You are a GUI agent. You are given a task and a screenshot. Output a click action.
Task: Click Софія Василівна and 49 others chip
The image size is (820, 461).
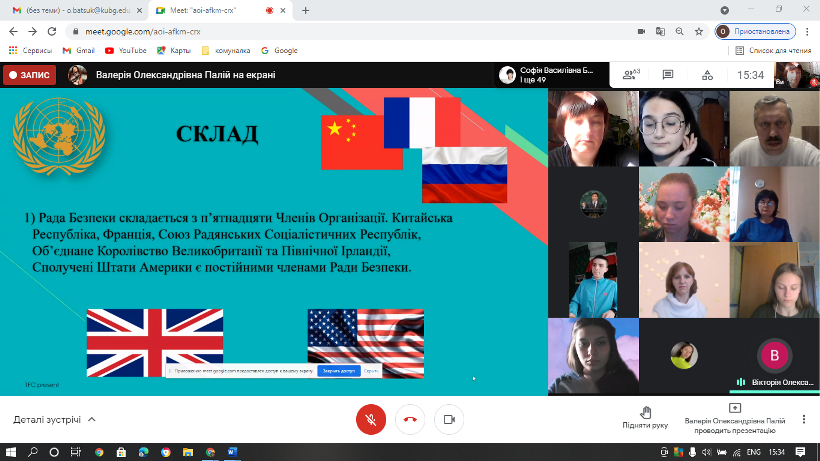click(x=552, y=75)
